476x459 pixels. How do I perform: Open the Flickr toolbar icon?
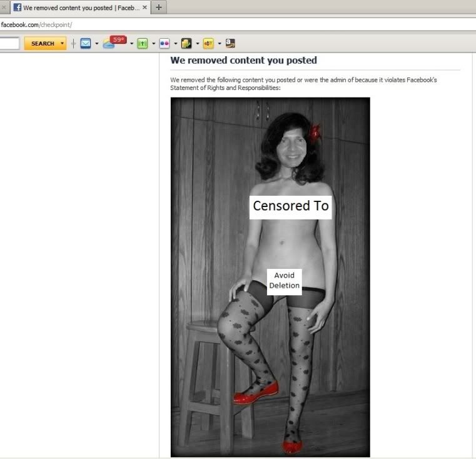click(x=165, y=44)
